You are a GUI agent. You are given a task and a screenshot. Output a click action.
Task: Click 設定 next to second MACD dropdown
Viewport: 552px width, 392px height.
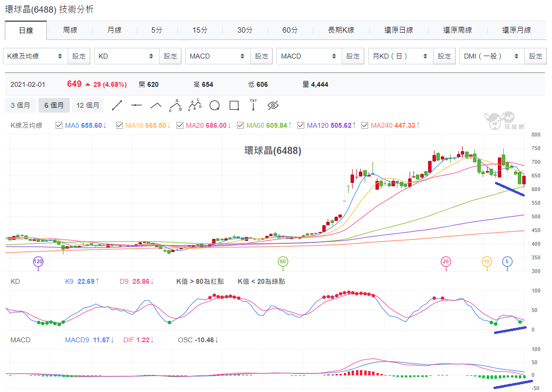pyautogui.click(x=353, y=56)
